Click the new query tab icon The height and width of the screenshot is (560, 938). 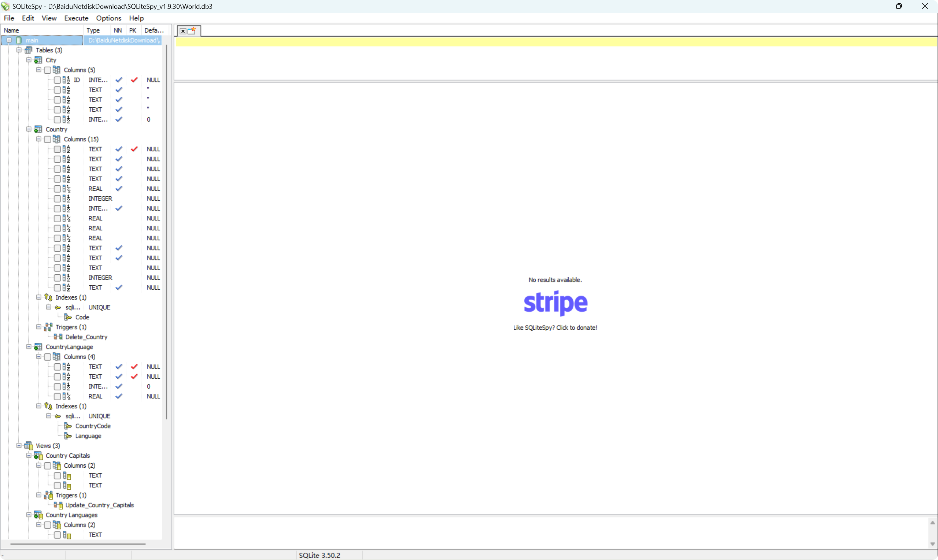point(192,30)
